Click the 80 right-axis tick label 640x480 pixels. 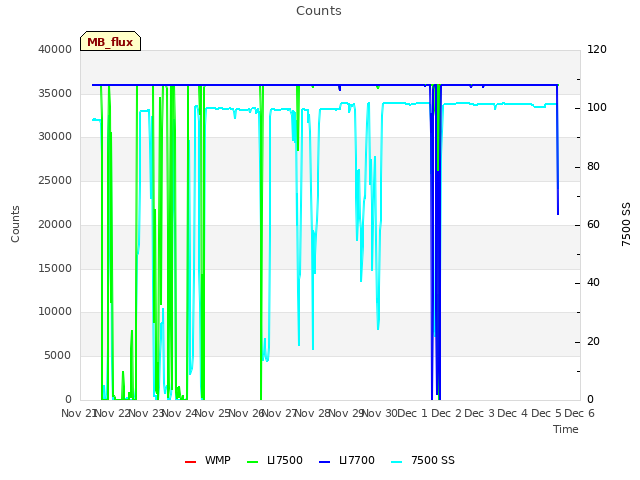[593, 167]
